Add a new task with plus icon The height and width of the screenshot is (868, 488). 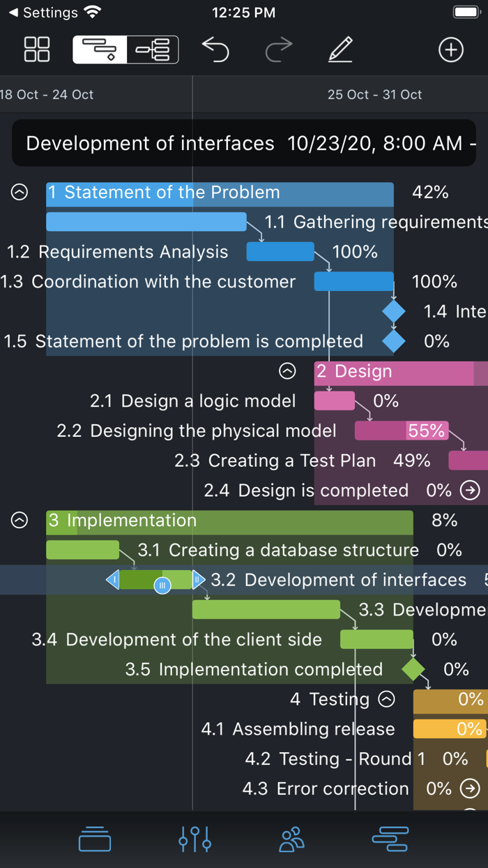(x=451, y=50)
